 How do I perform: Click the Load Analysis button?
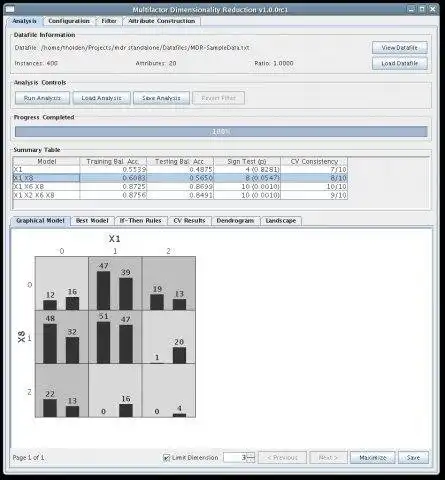[101, 98]
